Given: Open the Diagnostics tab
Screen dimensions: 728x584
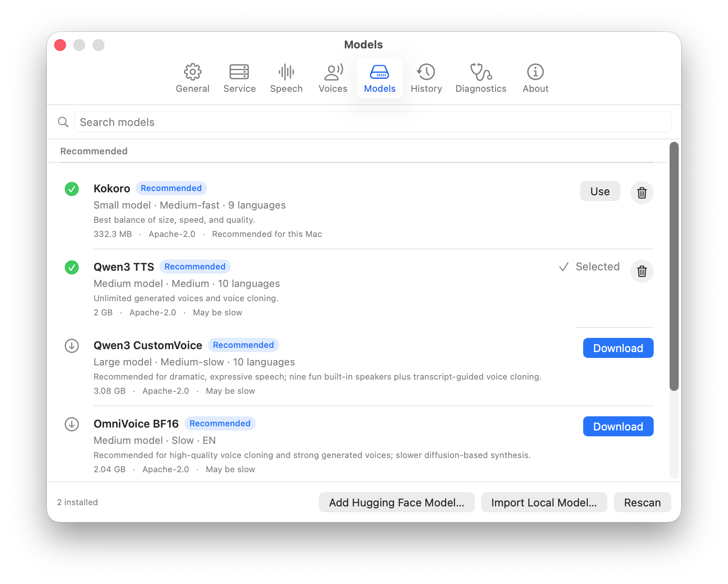Looking at the screenshot, I should [481, 78].
